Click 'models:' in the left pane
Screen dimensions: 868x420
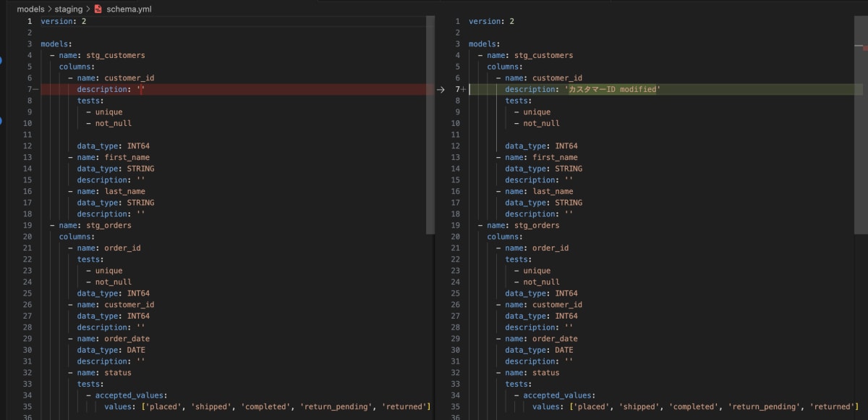tap(56, 44)
